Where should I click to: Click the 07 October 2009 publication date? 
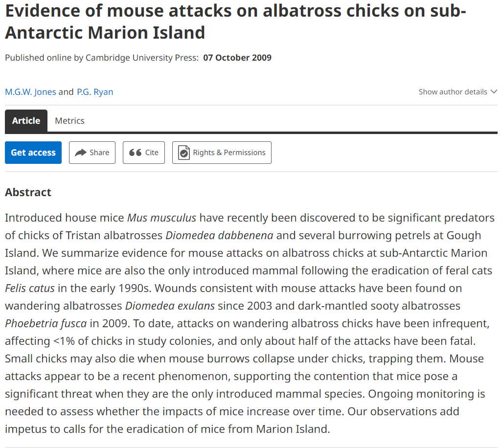point(237,58)
